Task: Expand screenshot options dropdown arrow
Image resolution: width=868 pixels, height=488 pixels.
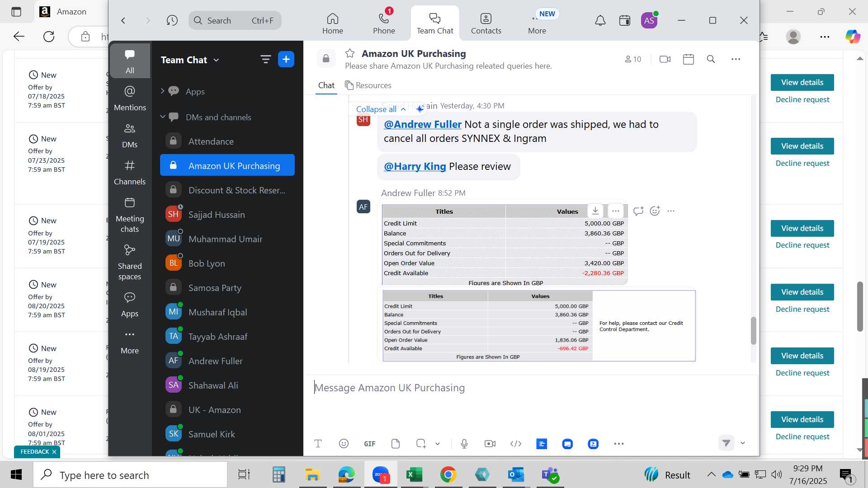Action: pyautogui.click(x=438, y=444)
